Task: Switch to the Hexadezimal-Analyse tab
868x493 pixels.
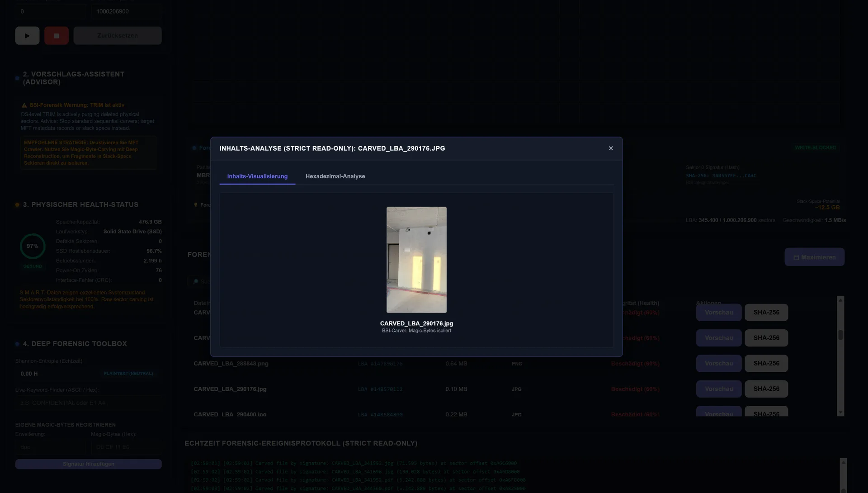Action: point(335,176)
